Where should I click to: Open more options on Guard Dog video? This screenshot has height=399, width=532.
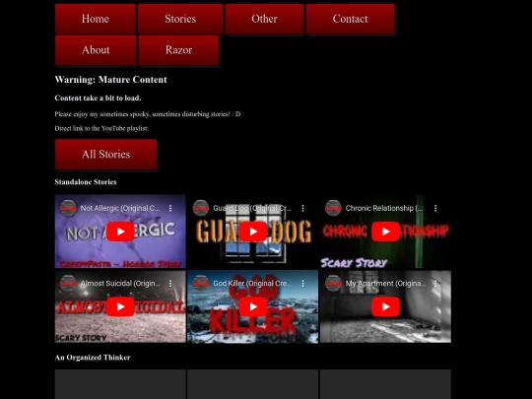pyautogui.click(x=302, y=208)
